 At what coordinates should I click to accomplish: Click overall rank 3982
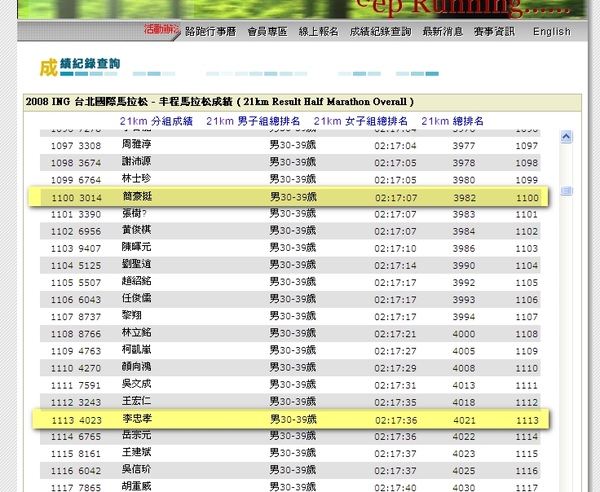click(465, 198)
